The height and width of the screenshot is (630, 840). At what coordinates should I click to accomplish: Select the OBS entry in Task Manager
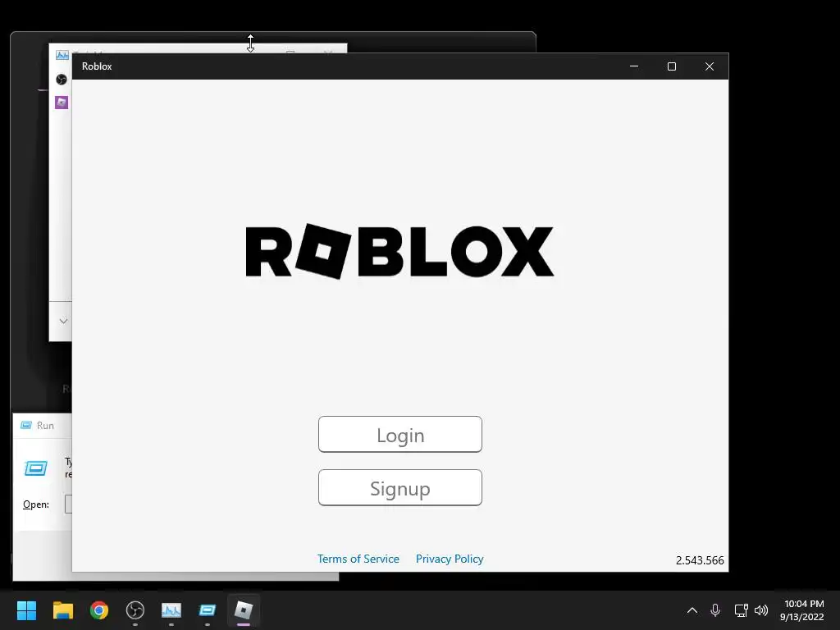coord(62,80)
